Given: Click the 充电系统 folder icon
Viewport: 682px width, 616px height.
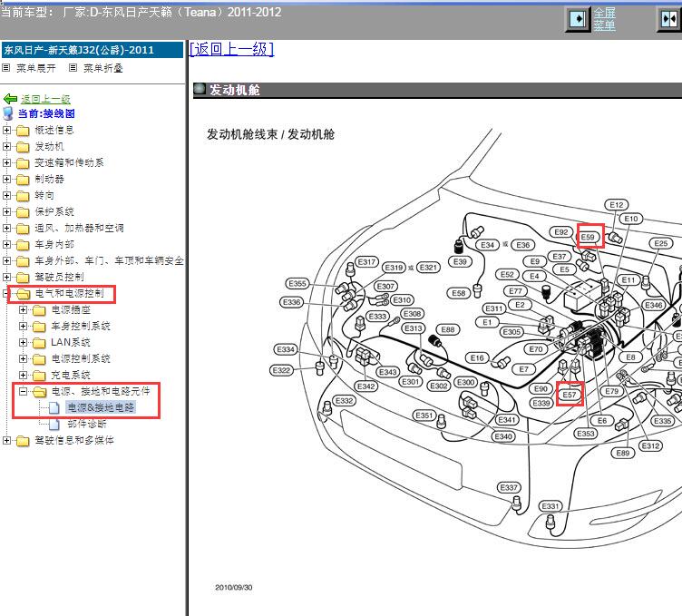Looking at the screenshot, I should pos(39,375).
